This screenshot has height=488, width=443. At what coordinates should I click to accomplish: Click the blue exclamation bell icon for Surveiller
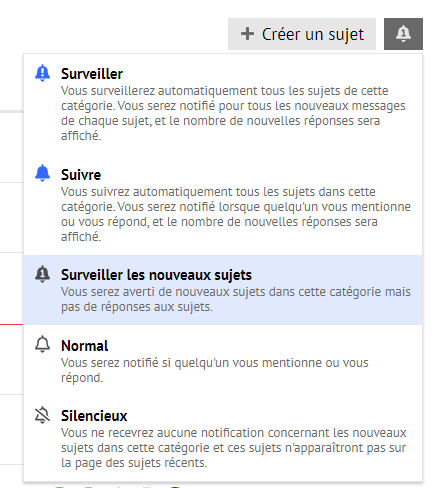coord(42,74)
